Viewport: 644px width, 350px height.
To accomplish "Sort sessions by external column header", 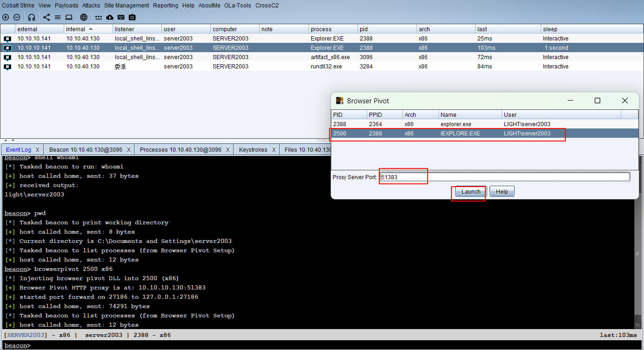I will click(x=40, y=29).
